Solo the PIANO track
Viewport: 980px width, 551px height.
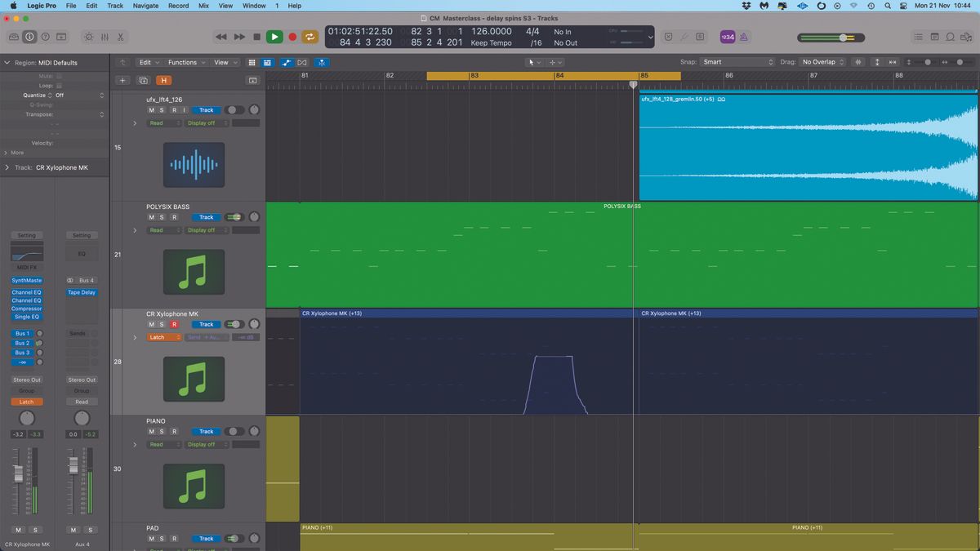(163, 432)
